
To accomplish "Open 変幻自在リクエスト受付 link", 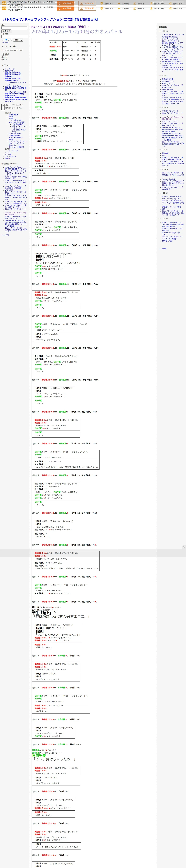I will pyautogui.click(x=17, y=92).
